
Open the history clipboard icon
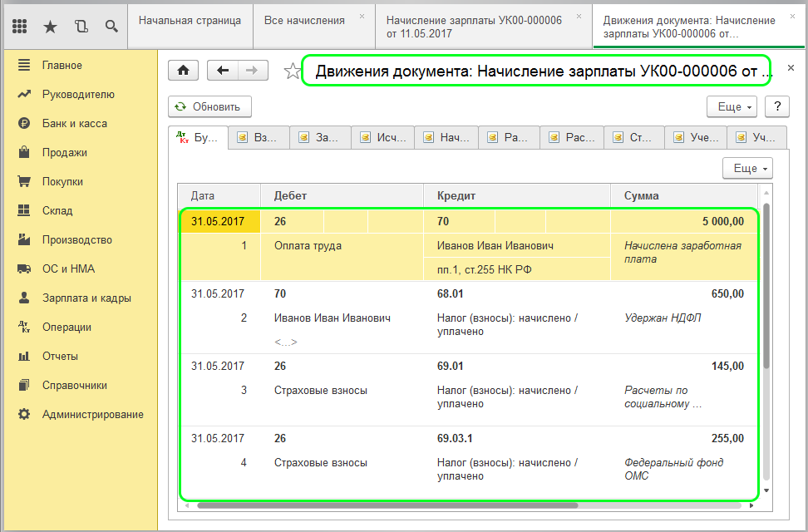tap(81, 27)
